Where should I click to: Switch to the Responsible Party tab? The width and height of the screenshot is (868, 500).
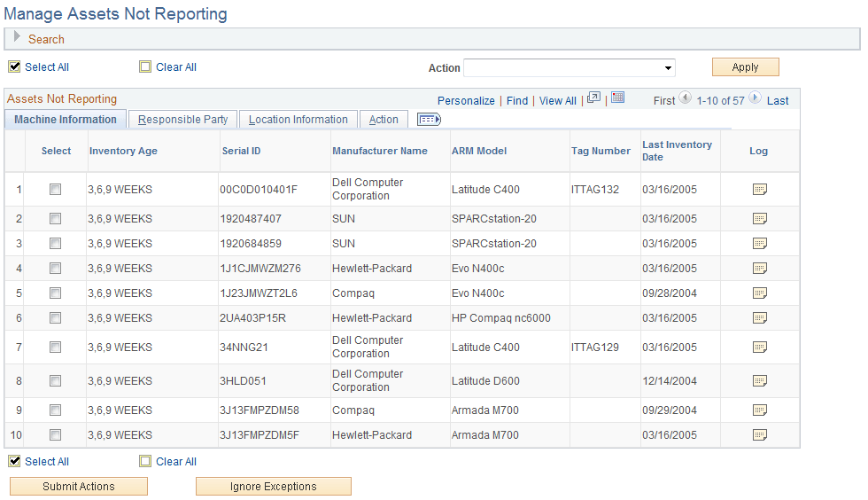coord(182,119)
